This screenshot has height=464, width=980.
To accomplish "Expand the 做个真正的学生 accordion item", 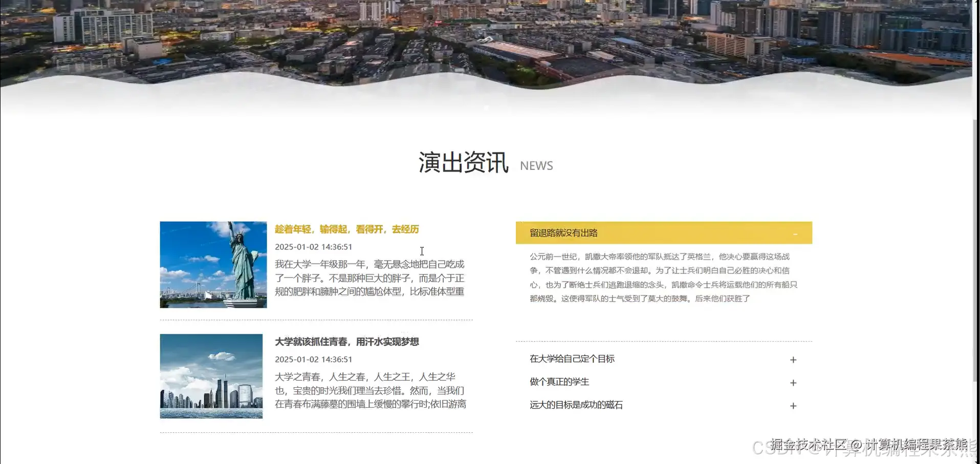I will (559, 382).
